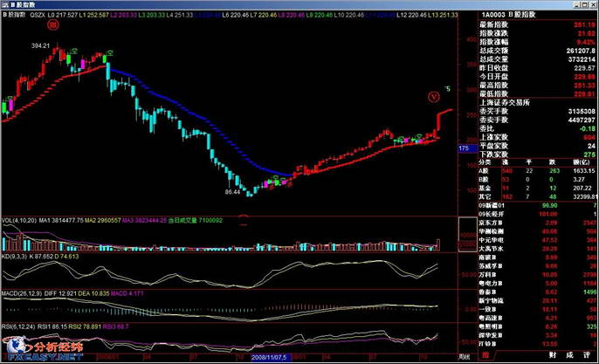Screen dimensions: 599x364
Task: Select the RSI(6,12,24) indicator label
Action: pyautogui.click(x=18, y=326)
